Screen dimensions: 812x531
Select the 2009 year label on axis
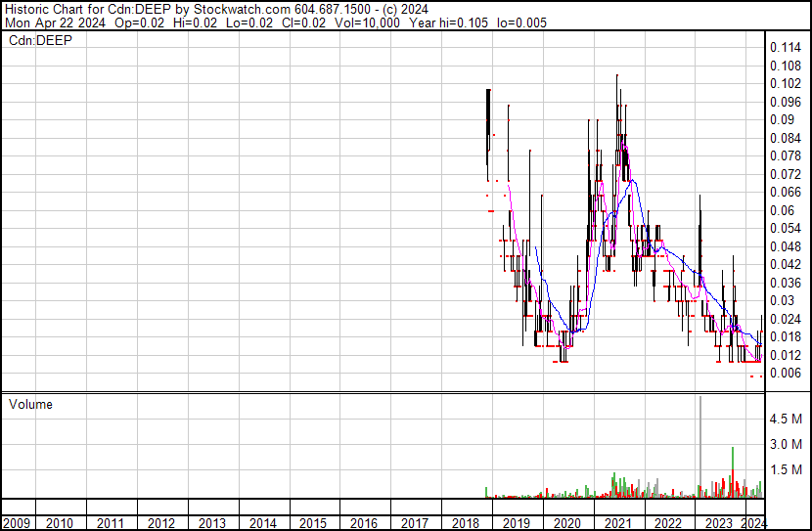click(17, 523)
